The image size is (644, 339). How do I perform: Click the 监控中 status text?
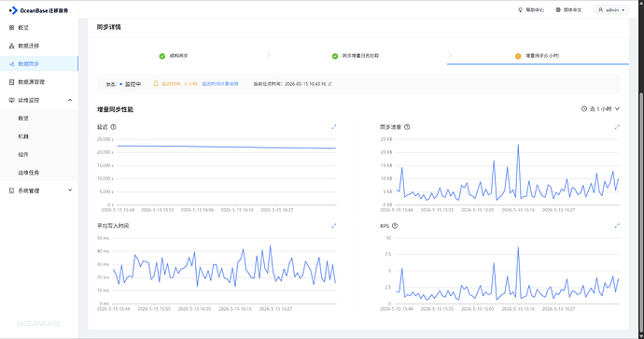[x=133, y=84]
